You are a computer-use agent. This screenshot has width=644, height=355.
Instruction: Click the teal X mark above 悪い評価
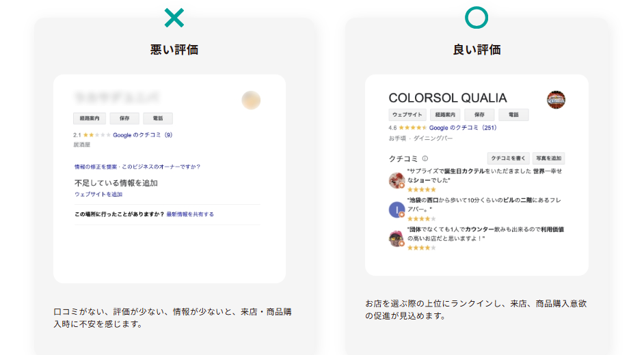click(174, 18)
